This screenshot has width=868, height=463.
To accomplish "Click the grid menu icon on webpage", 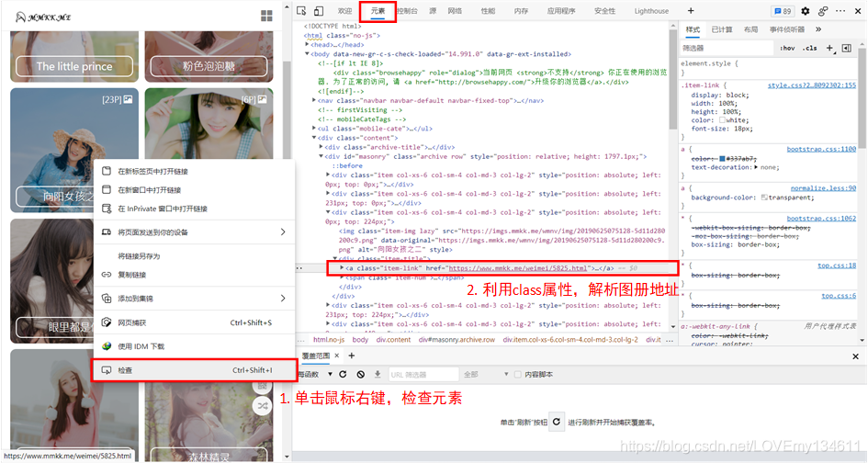I will pyautogui.click(x=266, y=16).
